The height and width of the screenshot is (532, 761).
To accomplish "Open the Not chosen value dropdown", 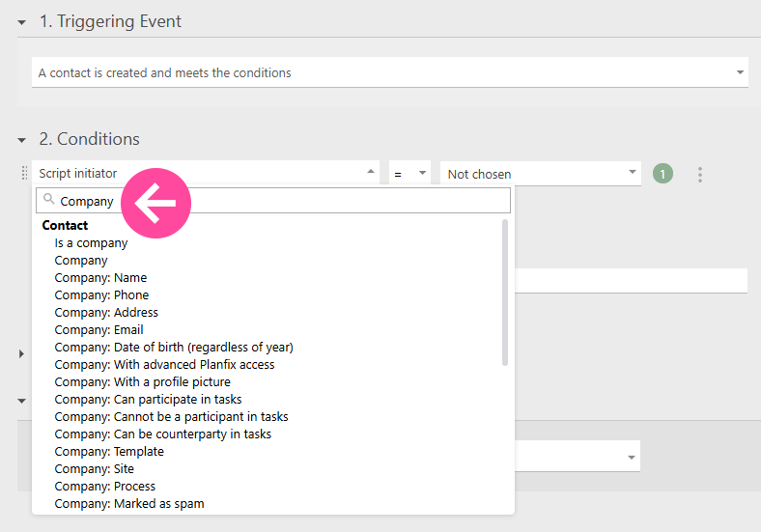I will point(540,174).
